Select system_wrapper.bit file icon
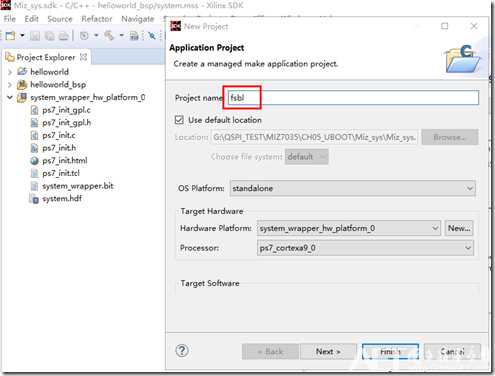495x376 pixels. [34, 186]
